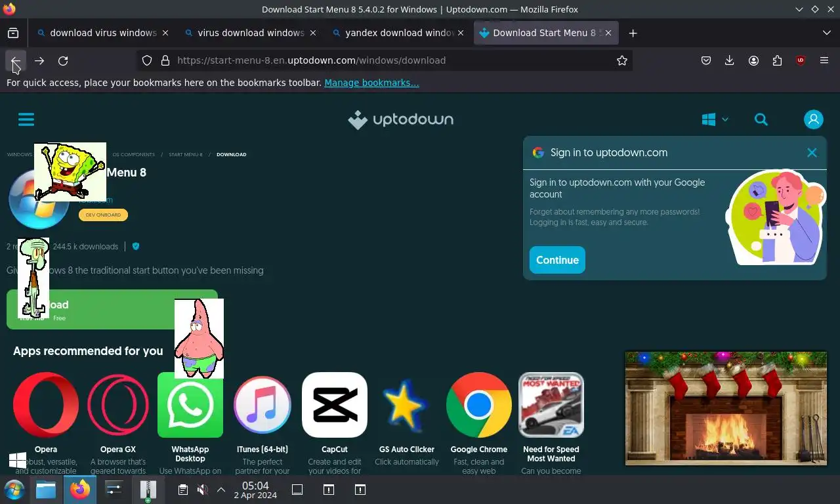Click the fireplace video thumbnail

pos(726,408)
